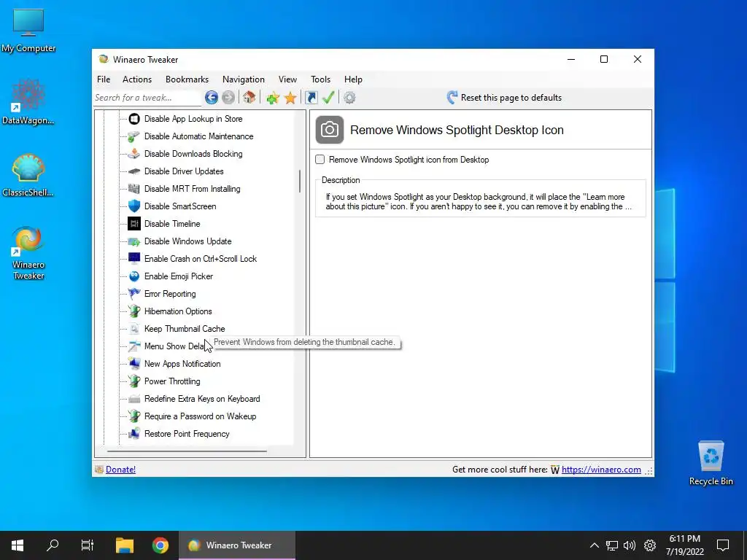Open the Bookmarks menu
The height and width of the screenshot is (560, 747).
click(187, 79)
